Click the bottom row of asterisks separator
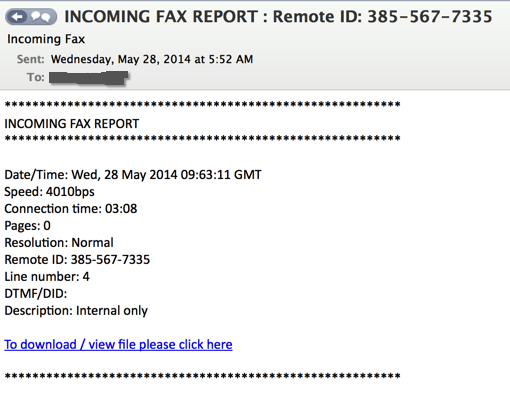Viewport: 510px width, 399px height. pyautogui.click(x=202, y=377)
